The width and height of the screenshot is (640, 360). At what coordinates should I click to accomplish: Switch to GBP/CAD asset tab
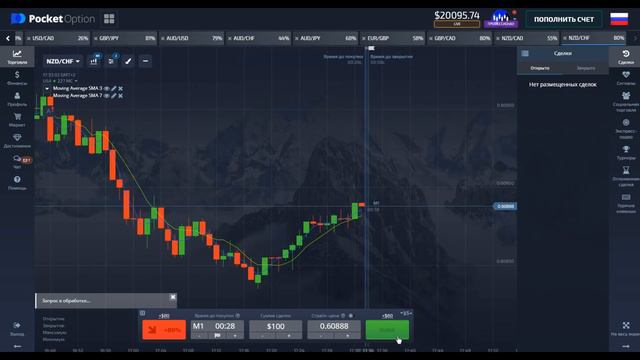460,38
